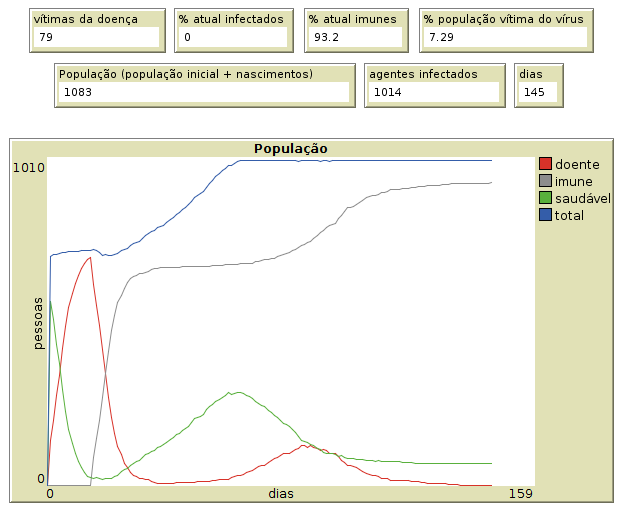
Task: Click the 'agentes infectados' value 1014
Action: tap(433, 92)
